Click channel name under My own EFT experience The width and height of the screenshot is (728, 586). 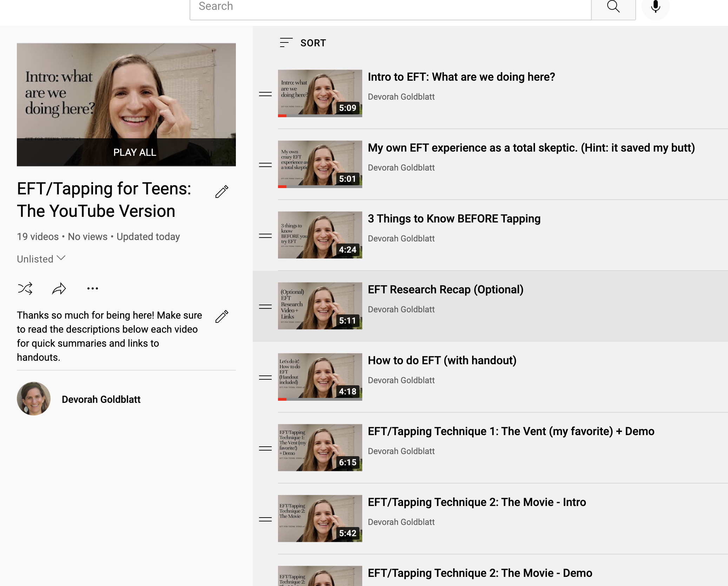coord(401,168)
